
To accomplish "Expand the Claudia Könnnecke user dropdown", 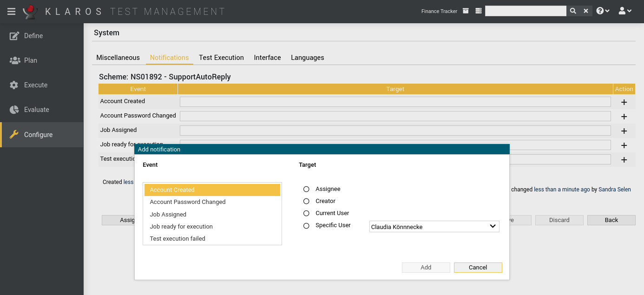I will (x=434, y=227).
